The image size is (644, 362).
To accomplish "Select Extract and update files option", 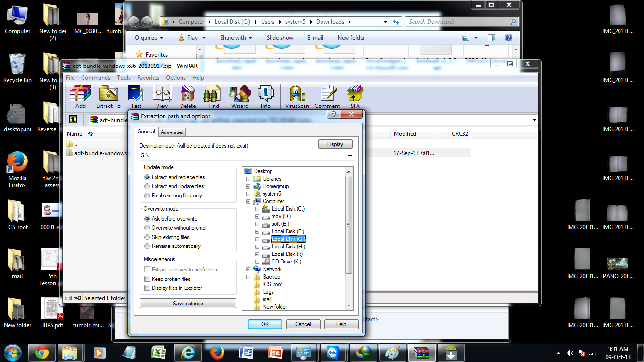I will click(174, 186).
